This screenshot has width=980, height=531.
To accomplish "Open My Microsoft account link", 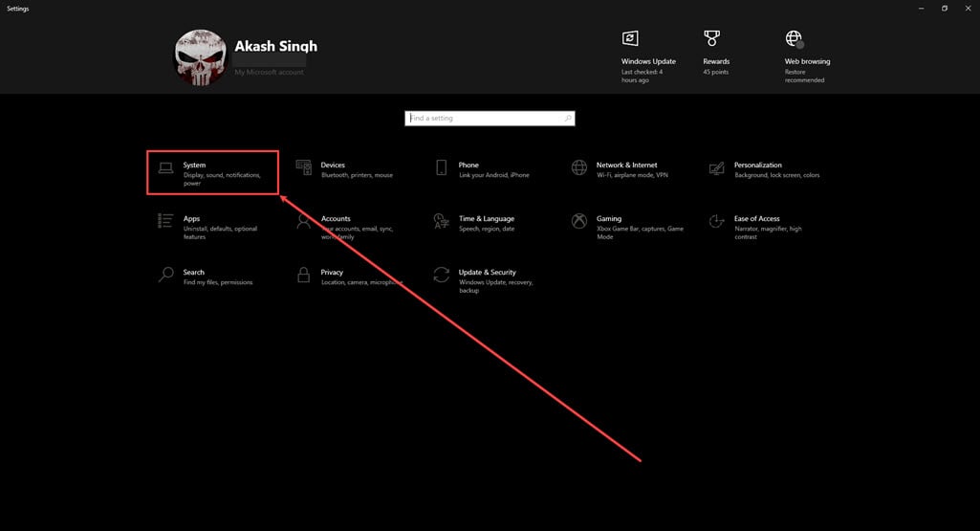I will coord(269,72).
